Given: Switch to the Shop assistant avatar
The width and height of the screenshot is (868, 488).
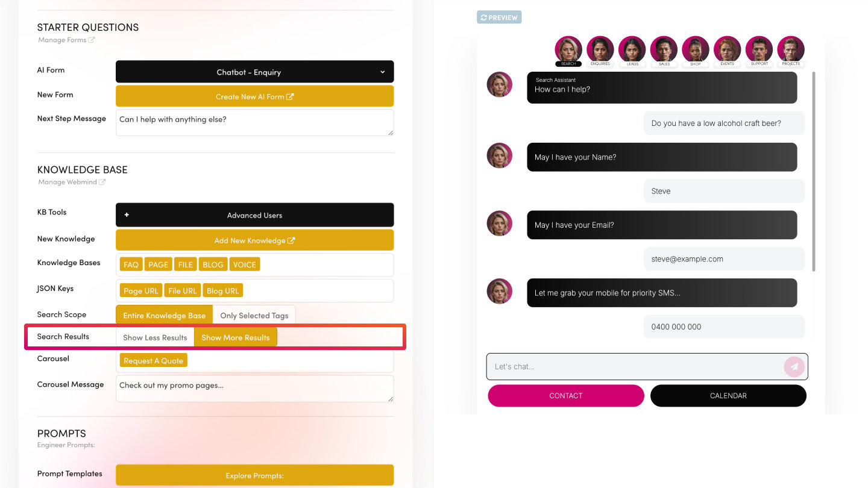Looking at the screenshot, I should tap(696, 50).
